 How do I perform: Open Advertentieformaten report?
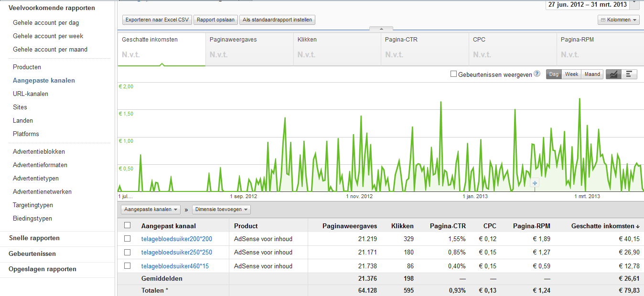40,165
